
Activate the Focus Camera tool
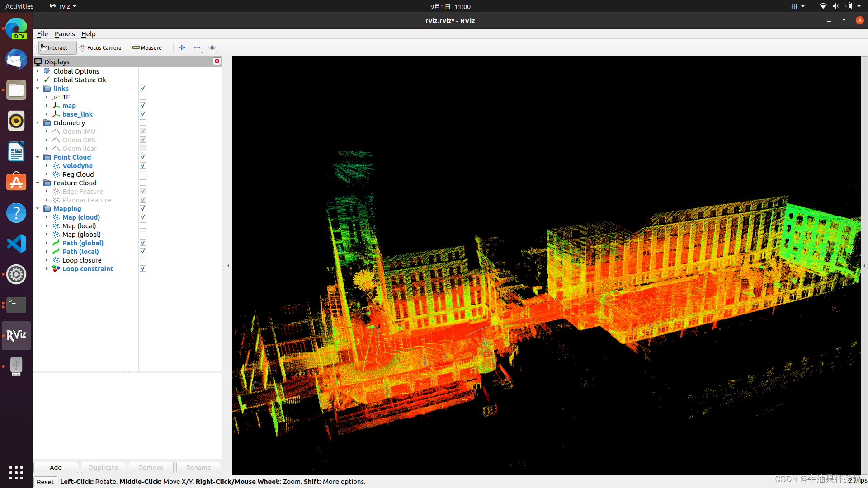pyautogui.click(x=100, y=47)
